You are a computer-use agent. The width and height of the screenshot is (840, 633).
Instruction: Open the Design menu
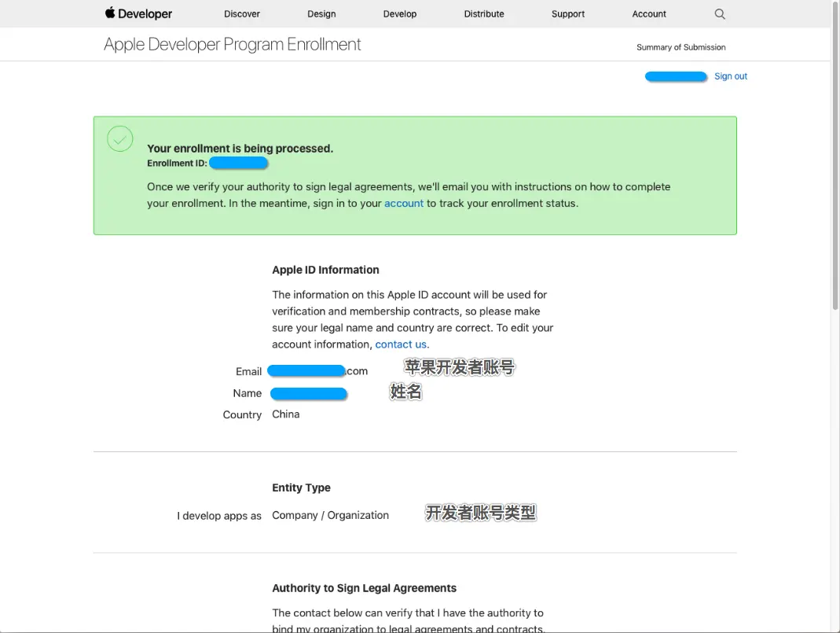coord(321,14)
